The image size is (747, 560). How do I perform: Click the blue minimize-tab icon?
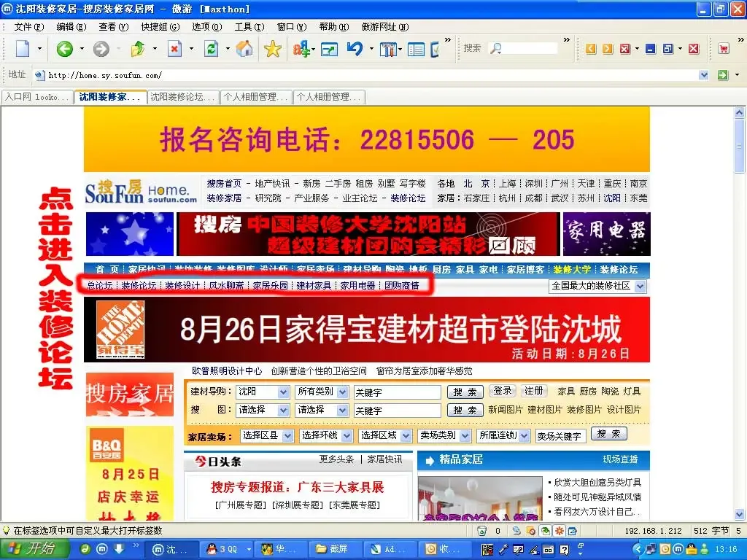coord(650,49)
